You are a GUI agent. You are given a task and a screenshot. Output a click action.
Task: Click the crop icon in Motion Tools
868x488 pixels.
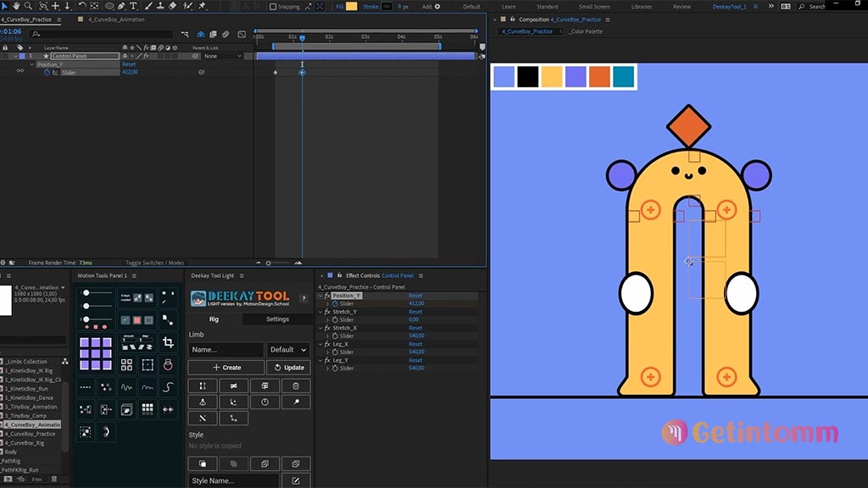(x=168, y=342)
